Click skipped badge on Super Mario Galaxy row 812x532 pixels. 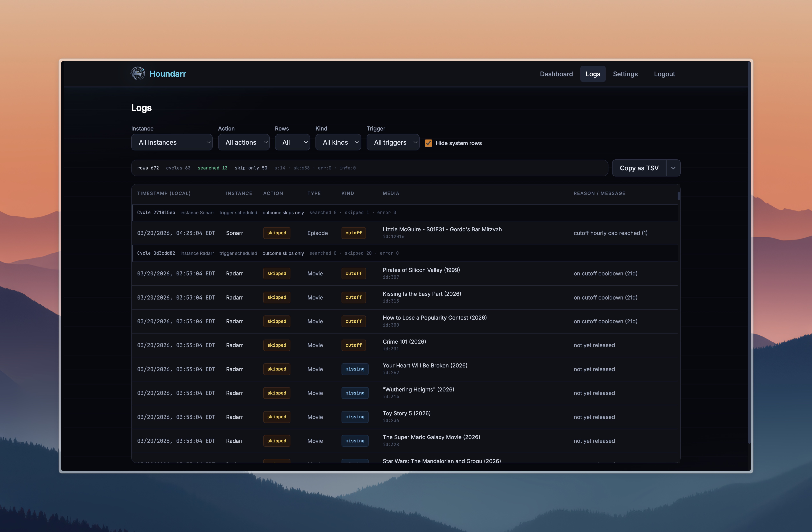276,441
